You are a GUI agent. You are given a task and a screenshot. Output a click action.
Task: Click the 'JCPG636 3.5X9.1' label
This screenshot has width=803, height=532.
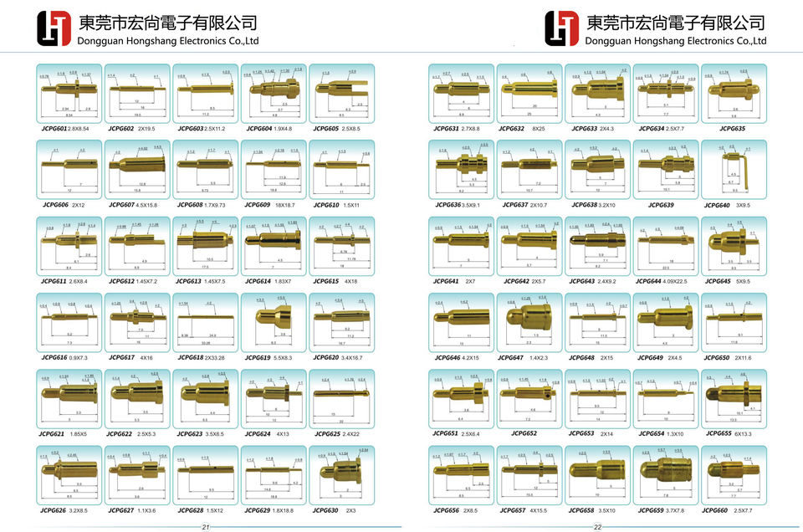(458, 205)
